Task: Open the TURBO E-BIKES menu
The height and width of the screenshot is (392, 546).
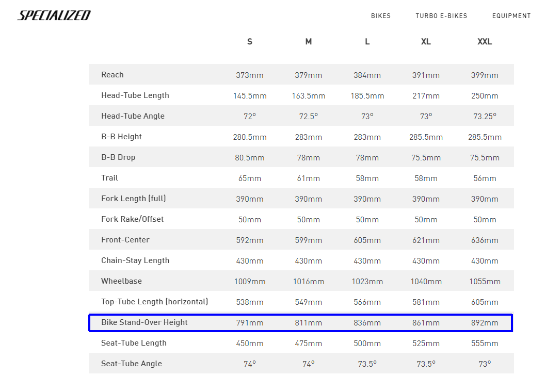Action: [x=441, y=16]
